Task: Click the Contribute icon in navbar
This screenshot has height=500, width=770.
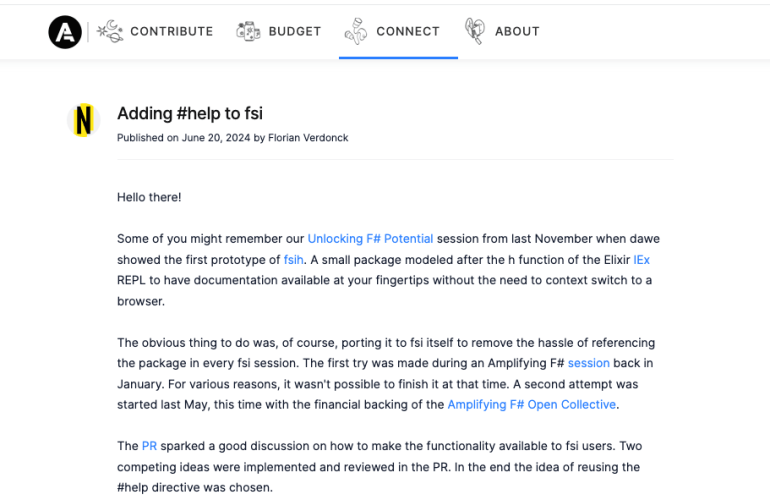Action: tap(110, 31)
